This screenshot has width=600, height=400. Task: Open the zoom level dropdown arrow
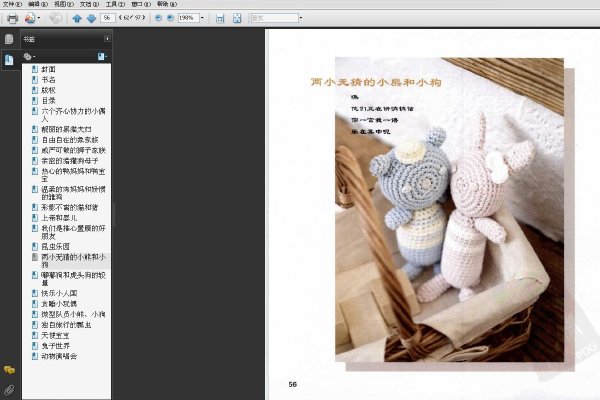pos(202,18)
